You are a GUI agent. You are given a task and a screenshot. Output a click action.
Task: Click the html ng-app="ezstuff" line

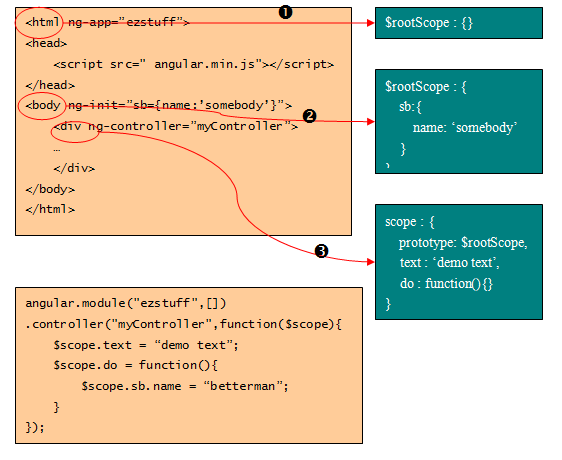[107, 23]
